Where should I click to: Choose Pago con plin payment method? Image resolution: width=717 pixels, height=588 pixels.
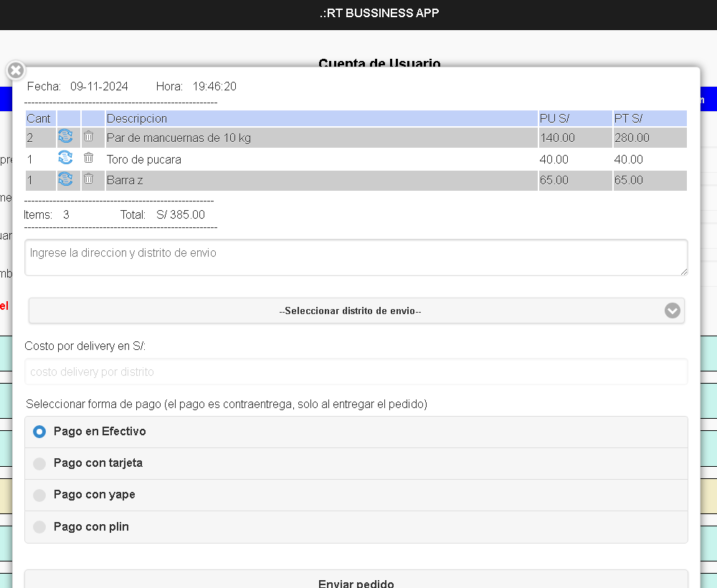tap(39, 527)
